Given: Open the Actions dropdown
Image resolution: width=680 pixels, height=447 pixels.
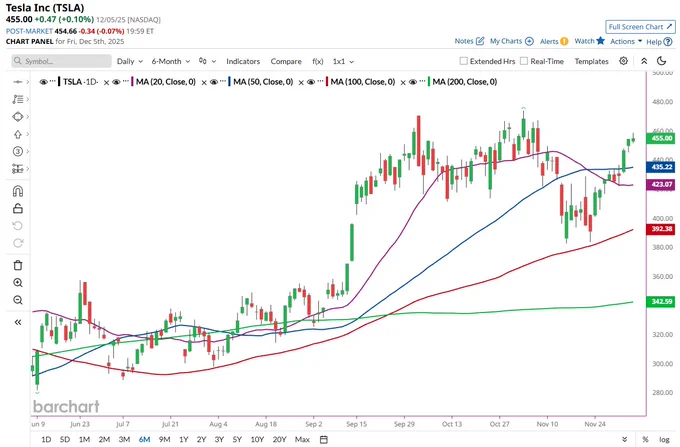Looking at the screenshot, I should (x=626, y=41).
